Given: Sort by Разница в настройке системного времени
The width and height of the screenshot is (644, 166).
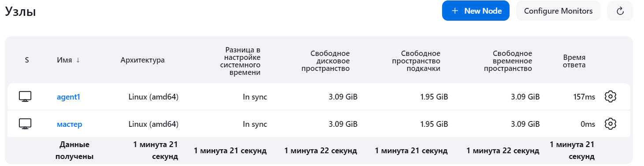Looking at the screenshot, I should coord(240,61).
